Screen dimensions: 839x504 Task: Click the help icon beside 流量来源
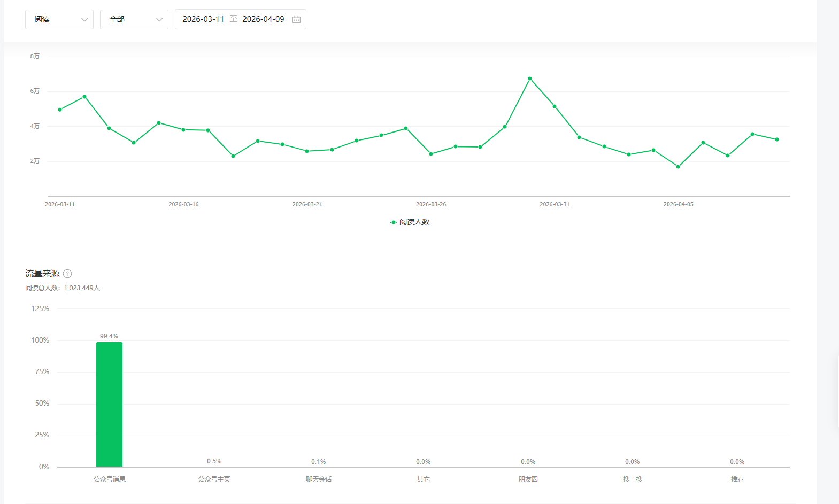click(67, 274)
